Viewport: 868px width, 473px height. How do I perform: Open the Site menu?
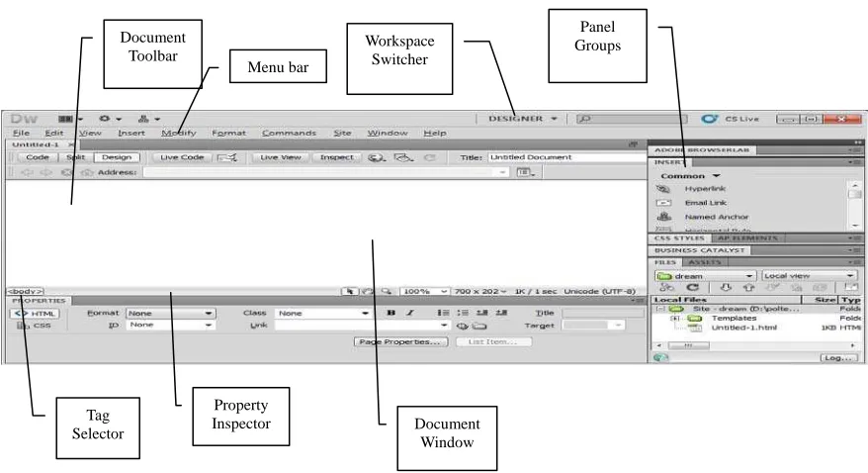342,133
